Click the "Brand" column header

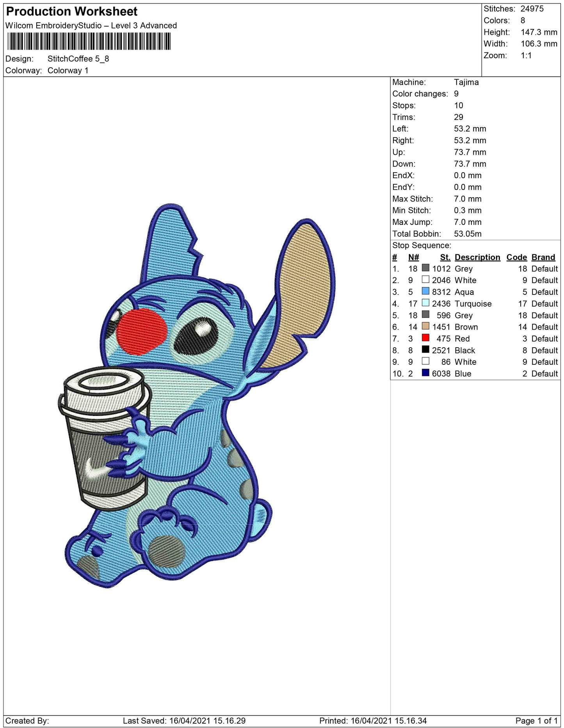(x=544, y=257)
